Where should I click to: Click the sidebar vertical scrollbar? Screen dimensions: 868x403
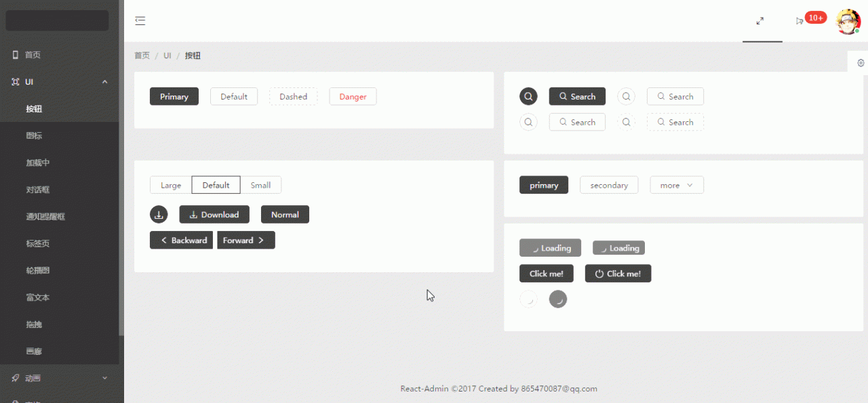click(121, 169)
